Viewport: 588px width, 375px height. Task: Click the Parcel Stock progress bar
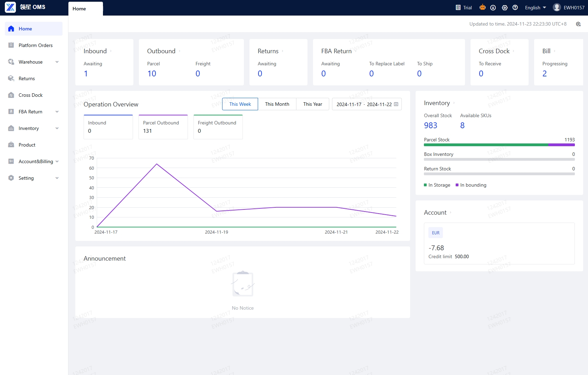point(499,145)
